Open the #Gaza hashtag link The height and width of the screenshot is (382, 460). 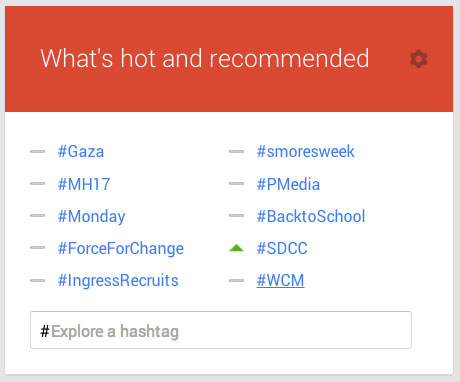pos(81,151)
